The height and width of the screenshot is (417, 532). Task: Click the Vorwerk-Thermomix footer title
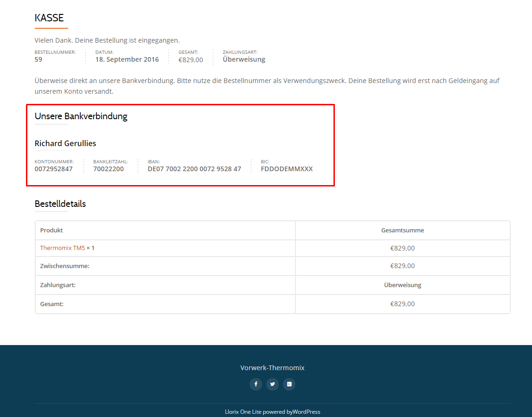point(272,368)
